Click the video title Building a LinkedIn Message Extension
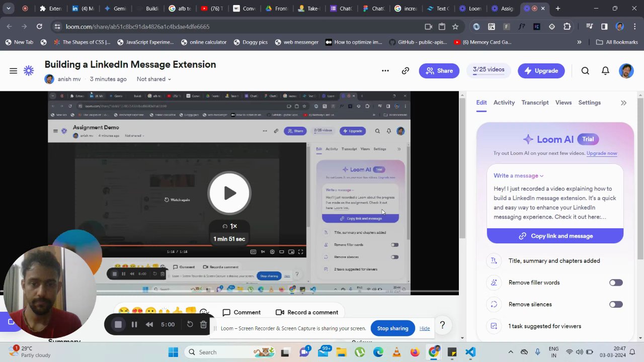Screen dimensions: 644x362 click(130, 64)
